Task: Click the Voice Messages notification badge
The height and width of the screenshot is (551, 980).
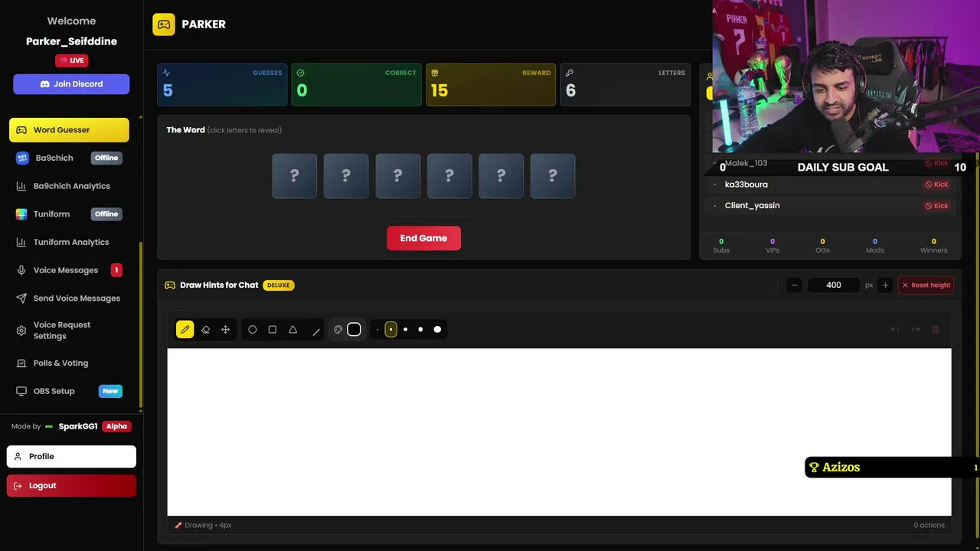Action: (116, 270)
